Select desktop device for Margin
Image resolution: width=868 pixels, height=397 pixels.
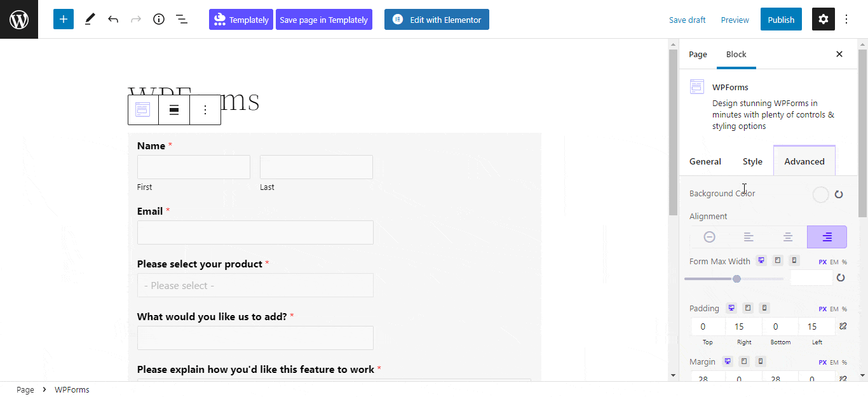click(x=728, y=361)
